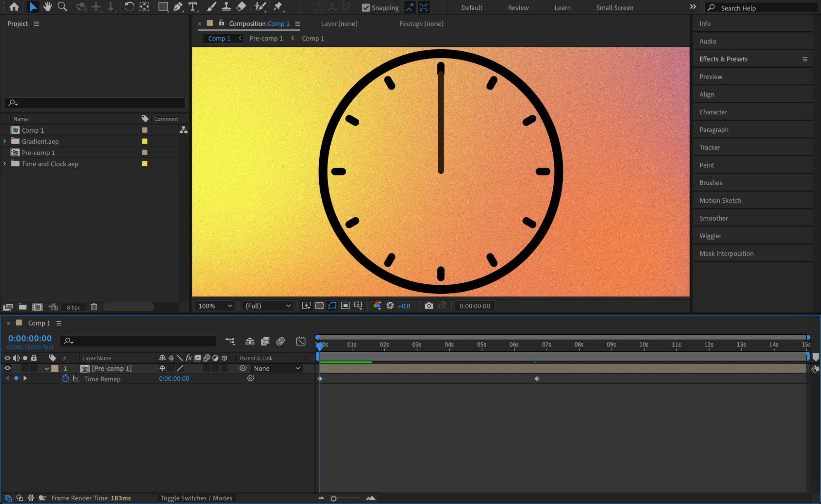
Task: Click the Home icon
Action: [x=14, y=7]
